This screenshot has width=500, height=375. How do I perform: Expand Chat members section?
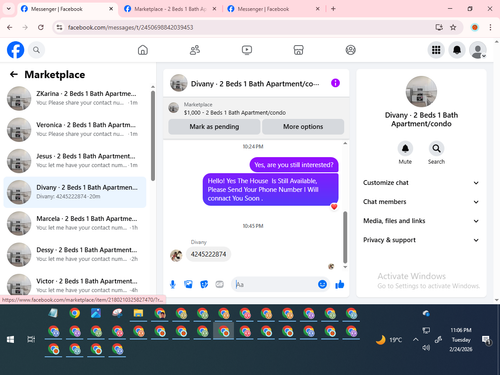[x=421, y=202]
